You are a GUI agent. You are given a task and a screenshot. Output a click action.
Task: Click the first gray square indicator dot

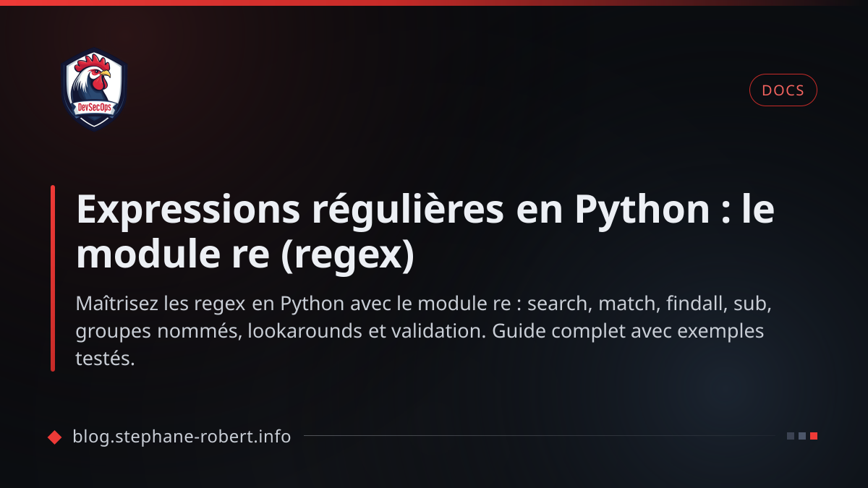pyautogui.click(x=791, y=436)
